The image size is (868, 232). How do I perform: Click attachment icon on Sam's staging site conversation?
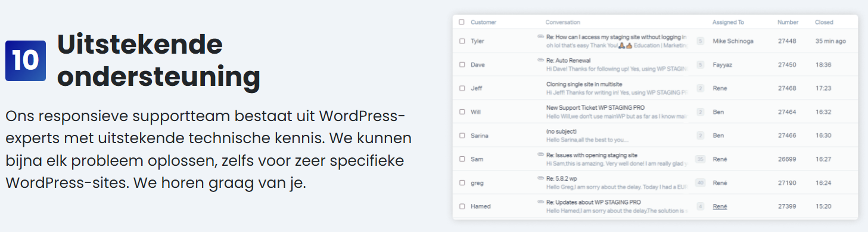tap(541, 154)
